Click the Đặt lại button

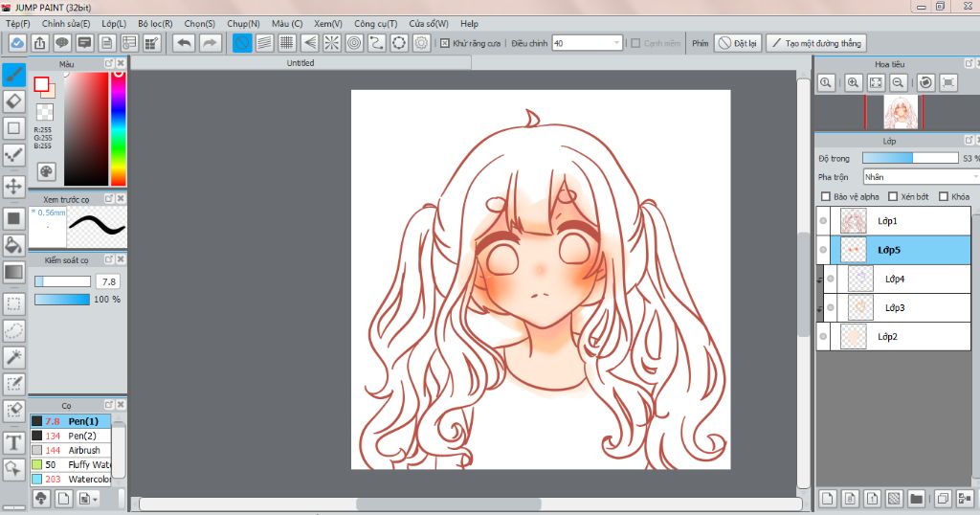pyautogui.click(x=738, y=43)
